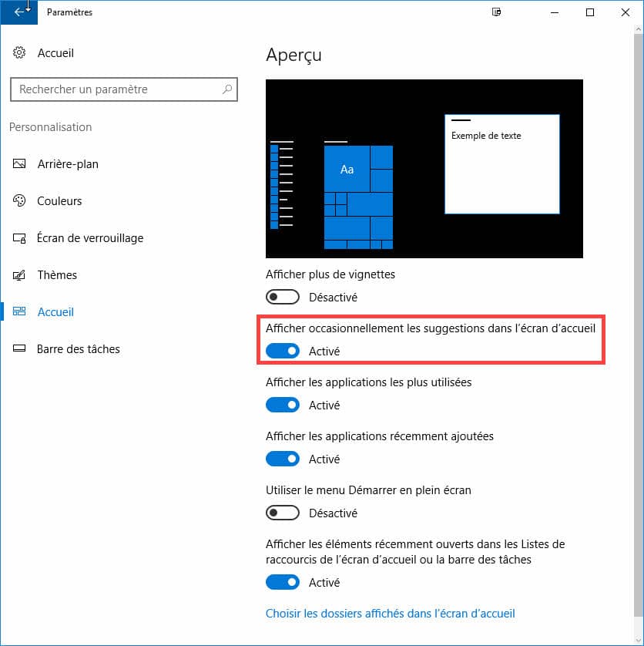
Task: Open the Arrière-plan settings page
Action: pos(68,164)
